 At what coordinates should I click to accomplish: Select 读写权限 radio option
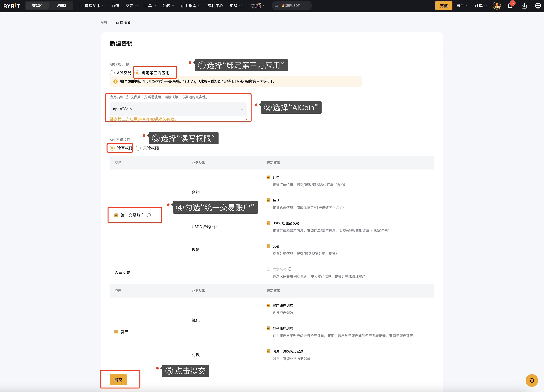(x=112, y=148)
